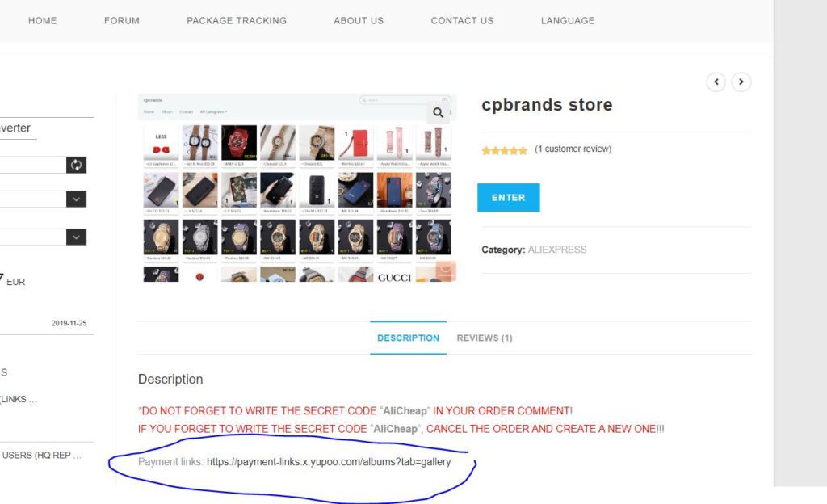This screenshot has width=827, height=504.
Task: Click the blue ENTER button
Action: (x=509, y=198)
